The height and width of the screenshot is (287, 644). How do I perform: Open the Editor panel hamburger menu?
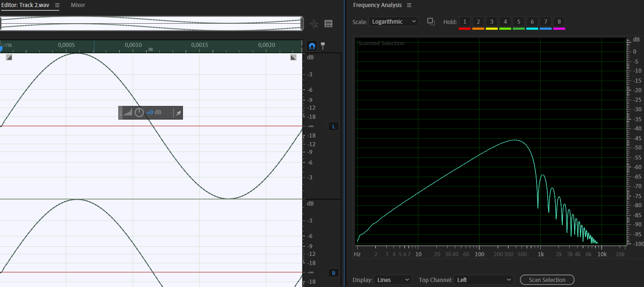[57, 5]
